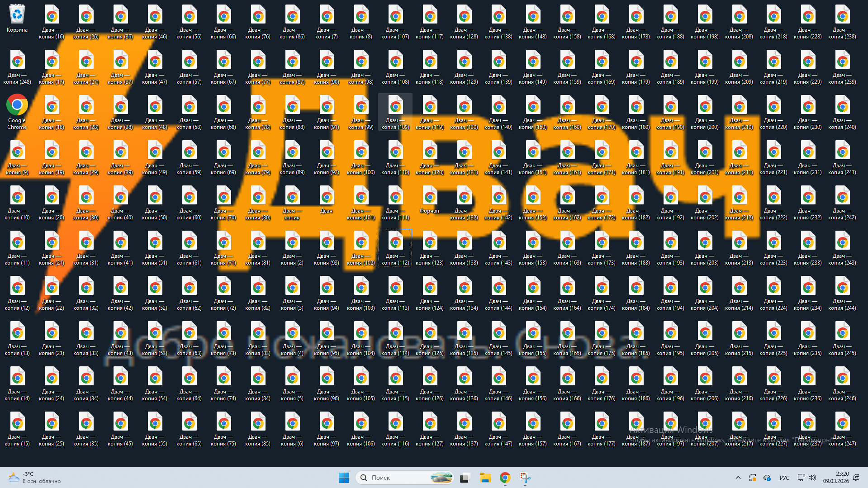Select shortcut Двач — копия (15)
Viewport: 868px width, 488px height.
(17, 429)
